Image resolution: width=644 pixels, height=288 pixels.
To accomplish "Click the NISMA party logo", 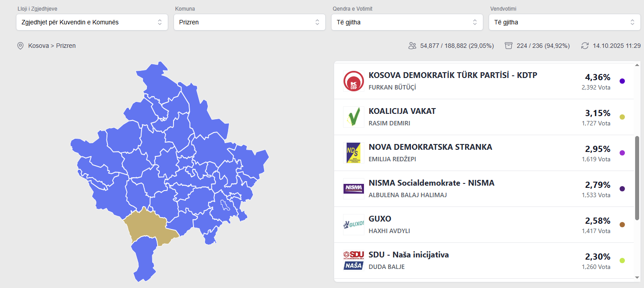I will point(354,189).
